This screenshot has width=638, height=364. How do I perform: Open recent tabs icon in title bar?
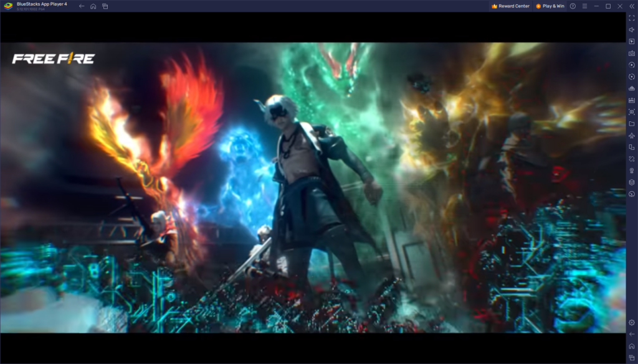105,6
